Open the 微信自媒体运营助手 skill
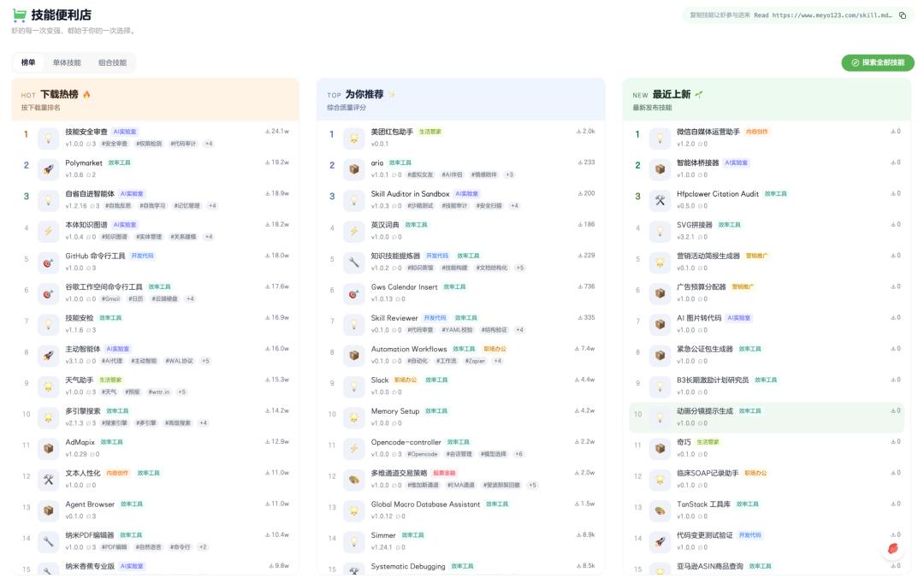Viewport: 924px width, 584px height. point(708,132)
